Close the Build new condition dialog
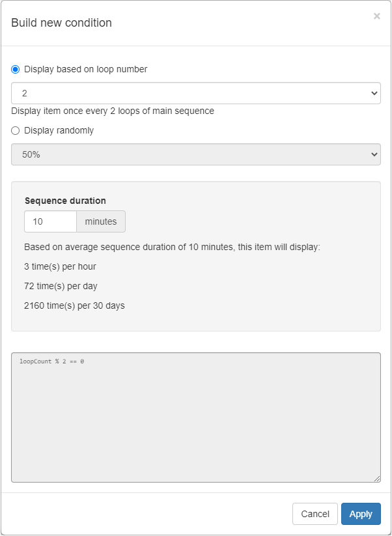392x536 pixels. pyautogui.click(x=377, y=16)
